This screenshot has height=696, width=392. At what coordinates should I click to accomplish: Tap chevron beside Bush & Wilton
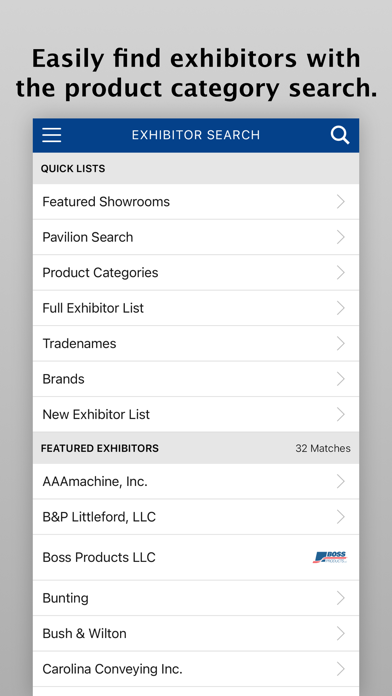tap(341, 633)
